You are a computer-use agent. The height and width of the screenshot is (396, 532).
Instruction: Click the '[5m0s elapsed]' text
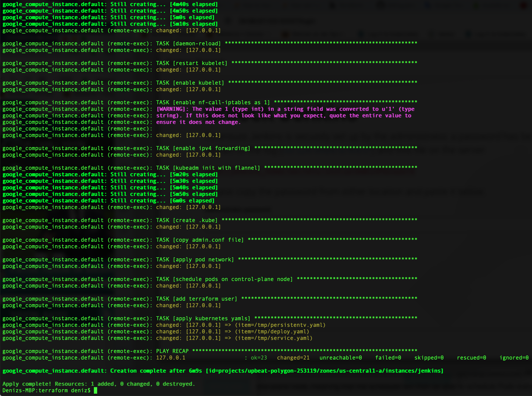[x=192, y=18]
